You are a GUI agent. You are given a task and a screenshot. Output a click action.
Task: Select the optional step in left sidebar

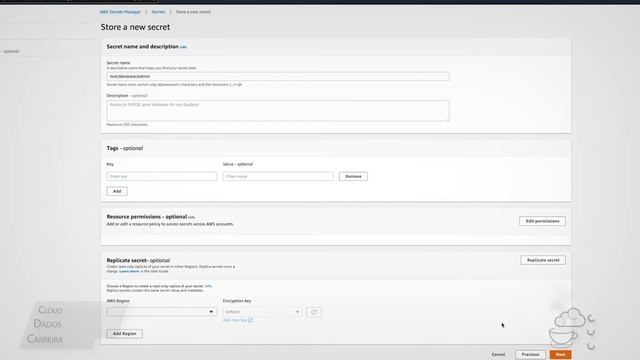pyautogui.click(x=10, y=51)
